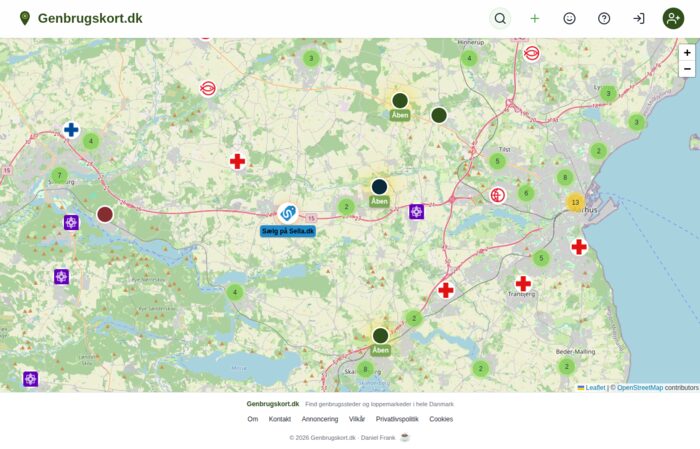Open the 'Cookies' footer link
The width and height of the screenshot is (700, 449).
pos(441,419)
